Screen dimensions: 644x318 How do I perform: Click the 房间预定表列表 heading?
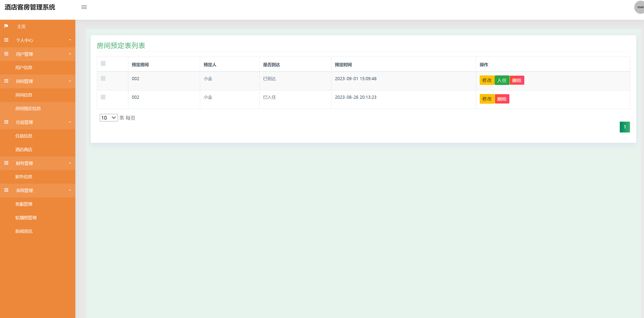point(121,46)
